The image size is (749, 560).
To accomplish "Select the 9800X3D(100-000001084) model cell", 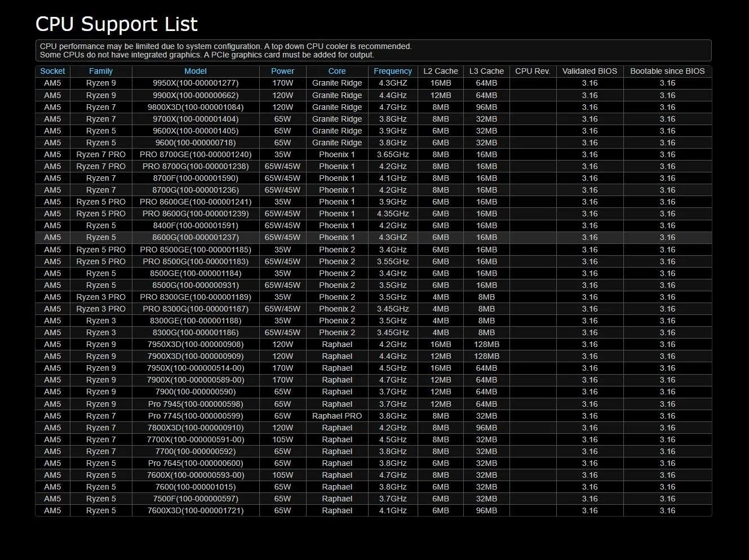I will 196,107.
